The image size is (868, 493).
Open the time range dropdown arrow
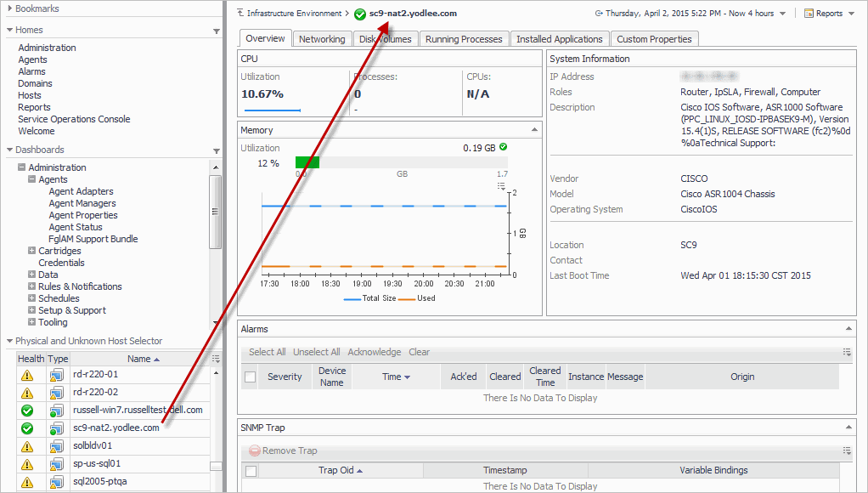pos(783,14)
